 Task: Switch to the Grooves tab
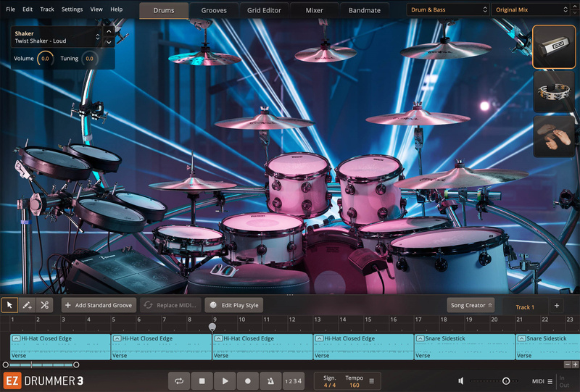(214, 10)
